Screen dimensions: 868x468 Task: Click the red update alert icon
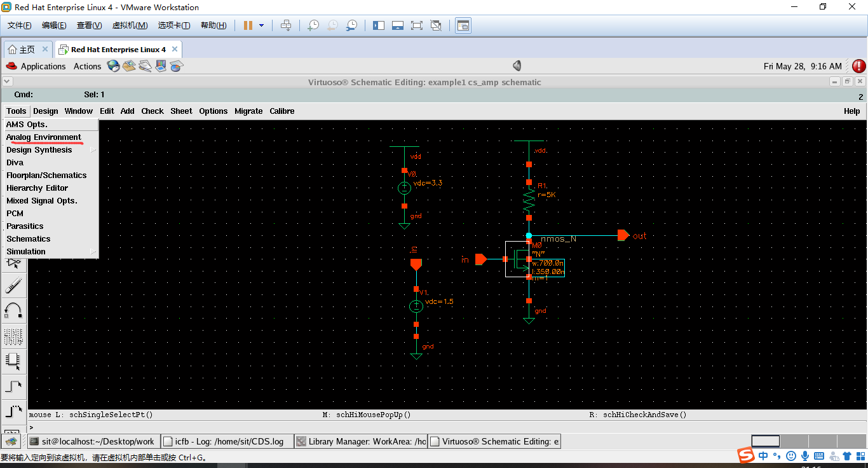coord(859,65)
